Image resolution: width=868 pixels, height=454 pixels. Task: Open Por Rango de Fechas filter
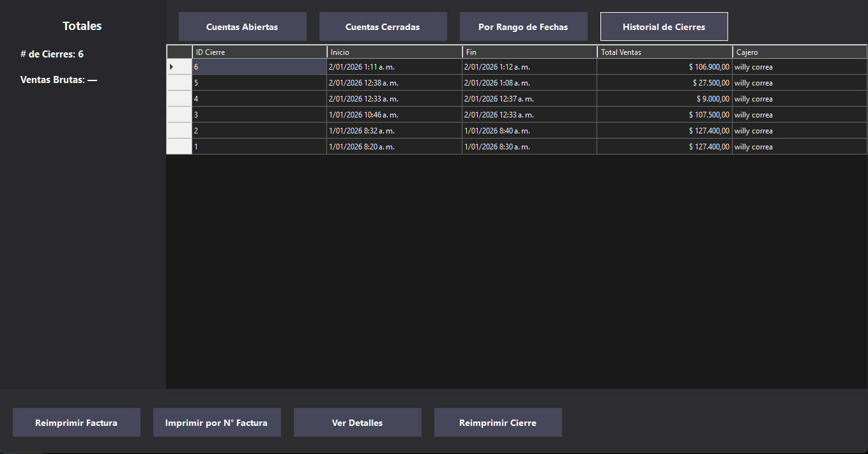coord(523,27)
